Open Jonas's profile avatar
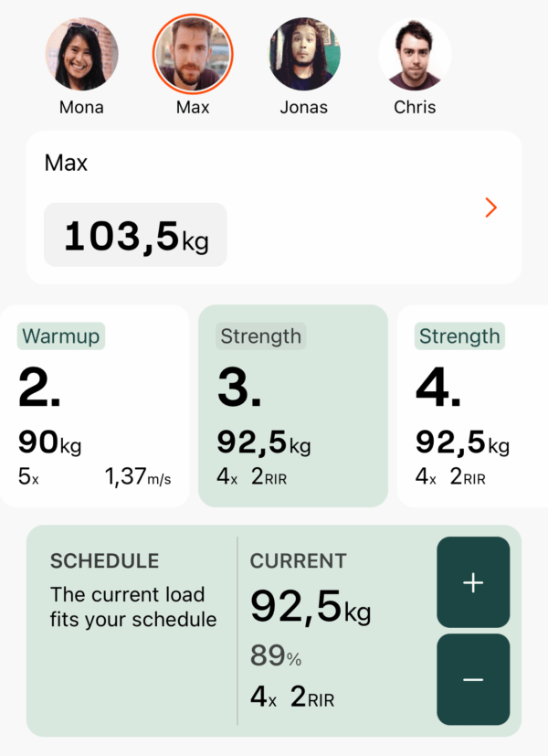548x756 pixels. coord(304,53)
